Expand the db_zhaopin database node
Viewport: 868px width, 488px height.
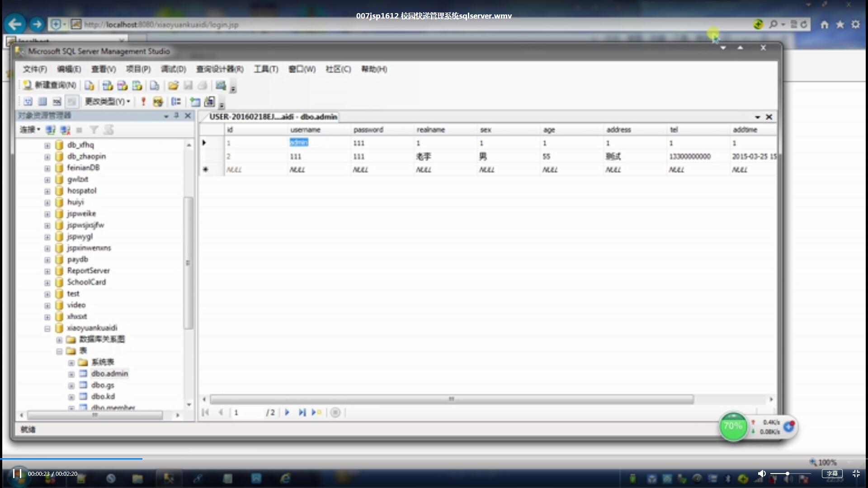[47, 157]
